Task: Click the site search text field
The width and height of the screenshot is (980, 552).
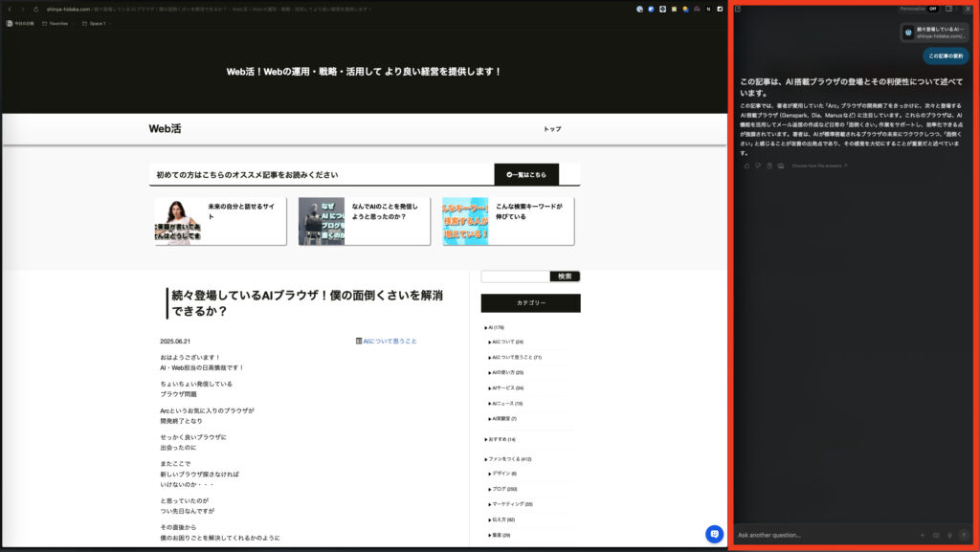Action: tap(516, 276)
